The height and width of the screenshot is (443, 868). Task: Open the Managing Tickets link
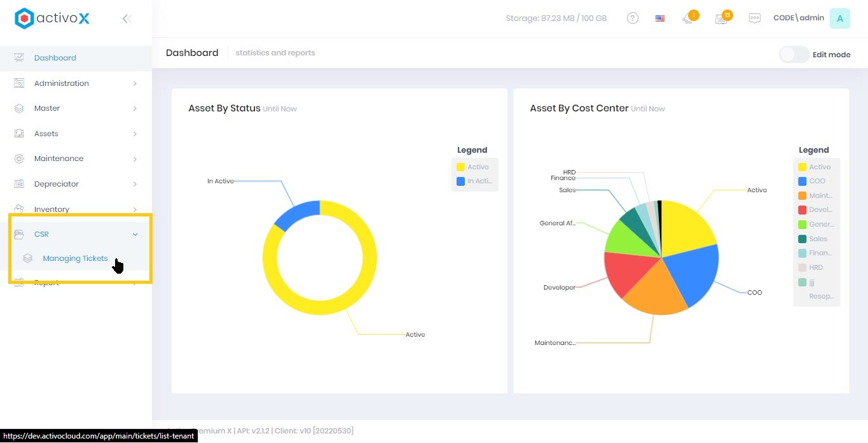point(75,258)
